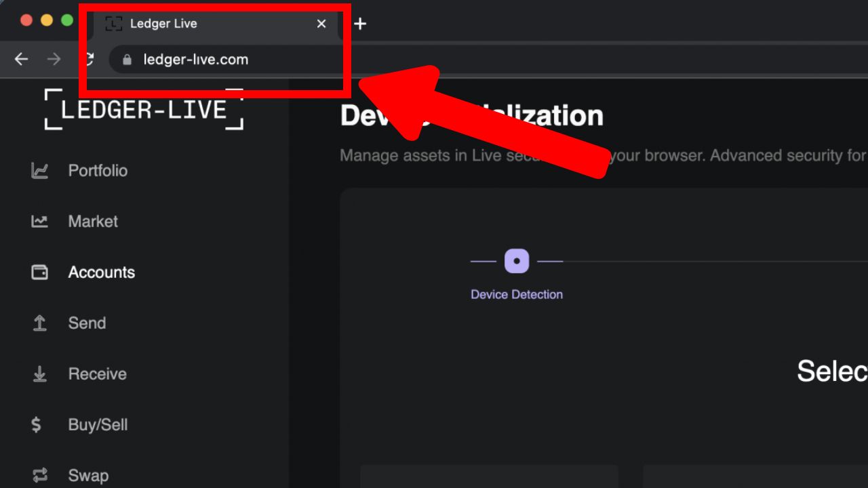Click the Buy/Sell dollar icon
Image resolution: width=868 pixels, height=488 pixels.
tap(37, 425)
